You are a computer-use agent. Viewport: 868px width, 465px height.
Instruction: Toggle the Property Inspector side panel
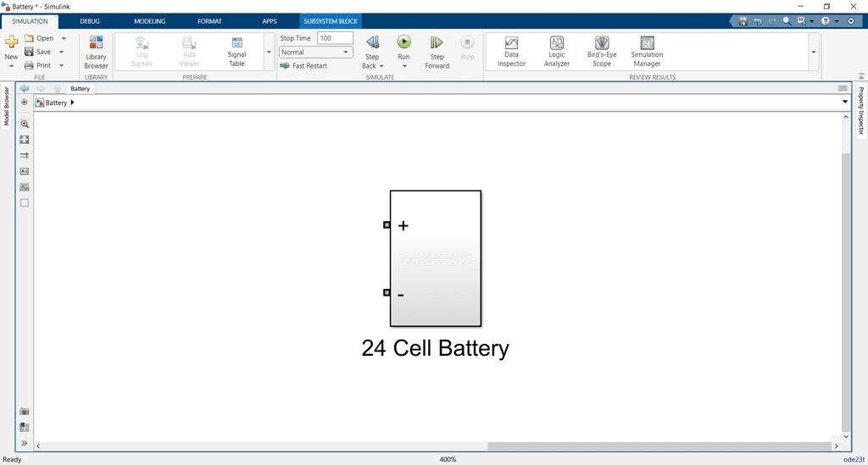(x=861, y=111)
